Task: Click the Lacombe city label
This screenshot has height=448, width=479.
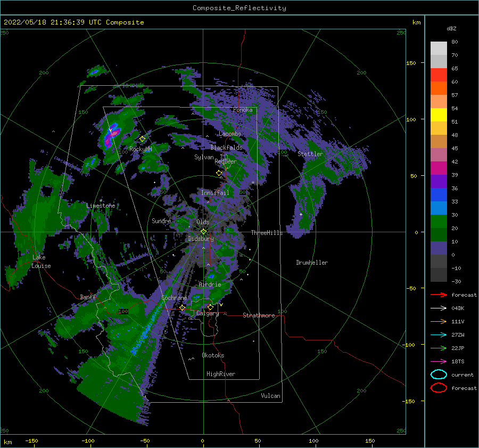Action: pyautogui.click(x=230, y=134)
